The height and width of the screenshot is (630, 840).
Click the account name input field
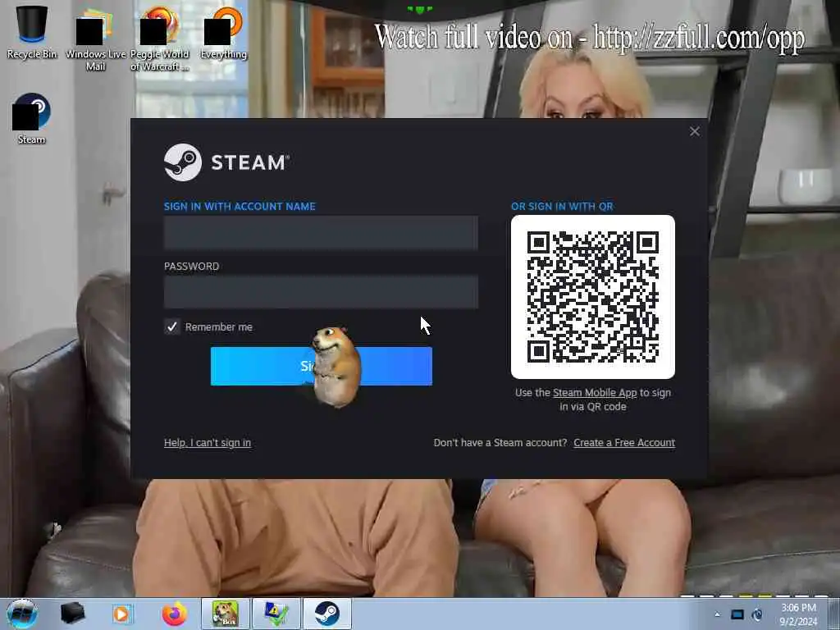click(x=321, y=232)
